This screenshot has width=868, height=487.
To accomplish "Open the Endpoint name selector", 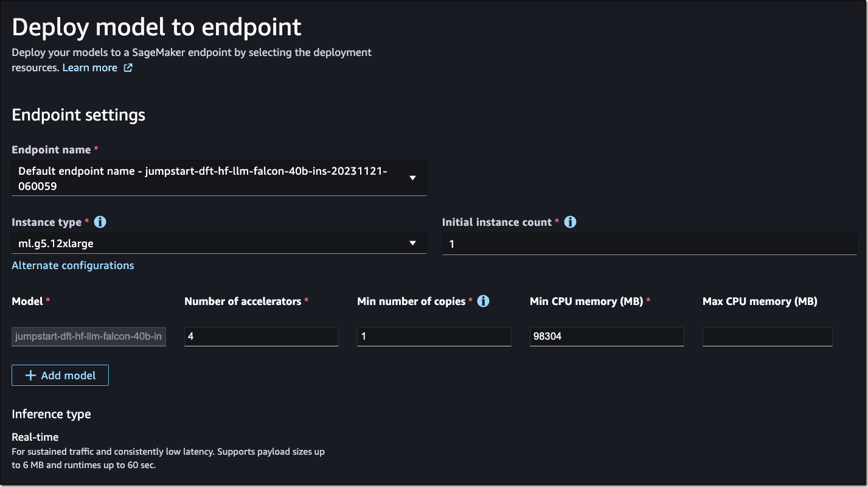I will tap(219, 177).
